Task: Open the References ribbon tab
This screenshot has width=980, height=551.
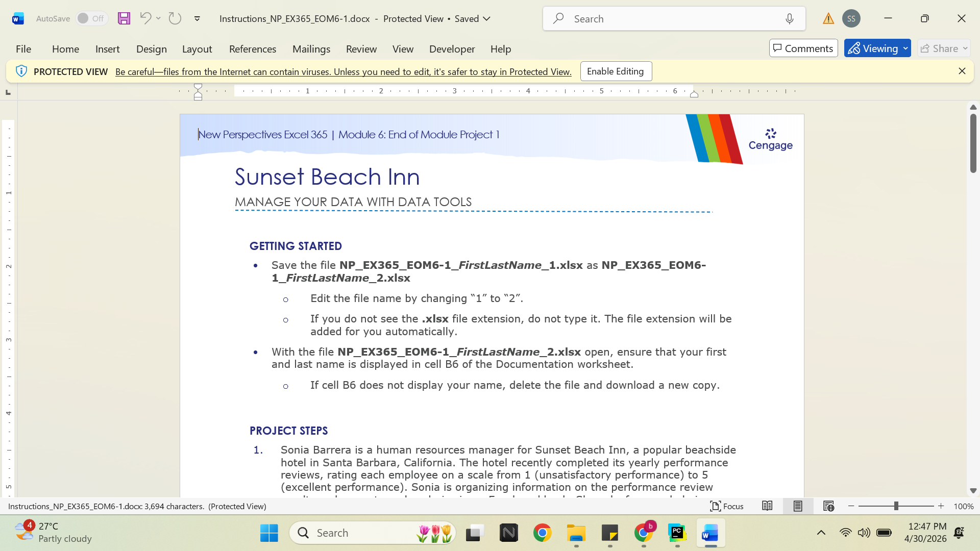Action: pos(253,49)
